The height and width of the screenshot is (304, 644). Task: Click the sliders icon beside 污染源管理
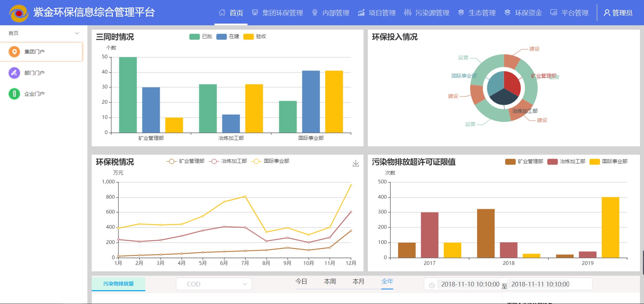408,12
